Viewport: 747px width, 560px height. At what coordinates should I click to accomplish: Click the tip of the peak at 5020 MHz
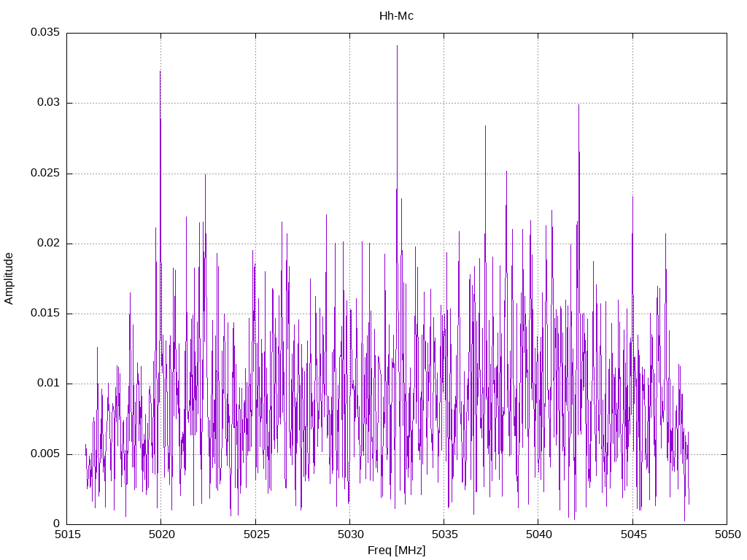click(x=160, y=71)
